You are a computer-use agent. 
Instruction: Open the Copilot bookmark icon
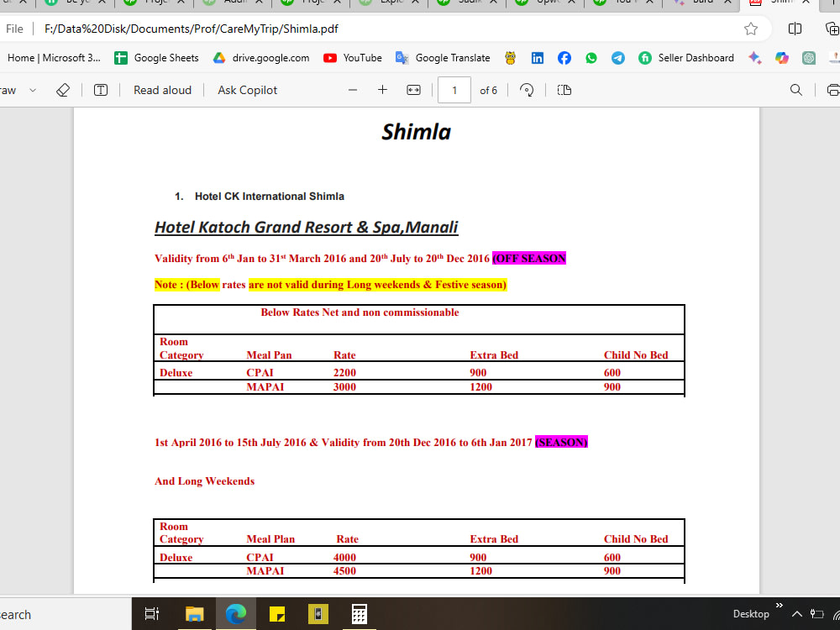tap(781, 58)
